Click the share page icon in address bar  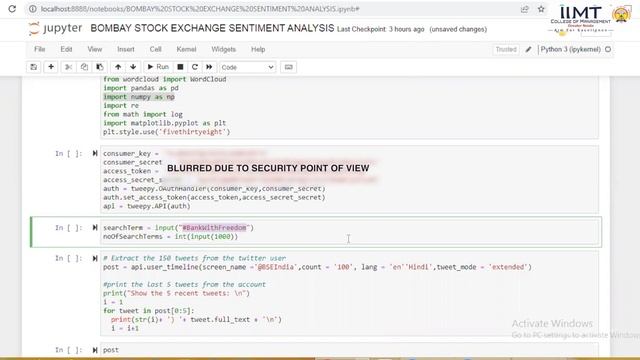524,9
